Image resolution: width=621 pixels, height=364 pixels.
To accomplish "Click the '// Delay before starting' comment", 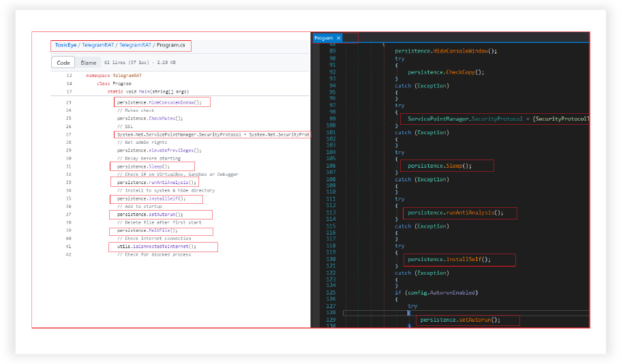I will click(x=149, y=158).
